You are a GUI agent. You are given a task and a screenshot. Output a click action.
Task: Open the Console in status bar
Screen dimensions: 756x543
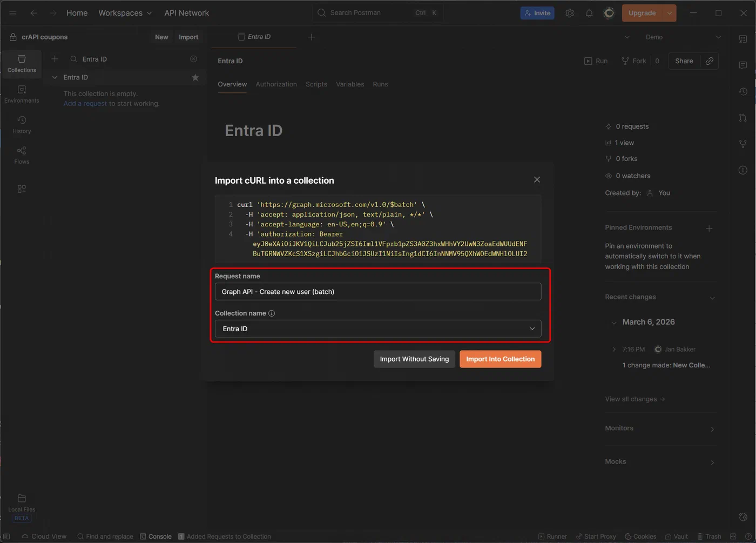(156, 537)
